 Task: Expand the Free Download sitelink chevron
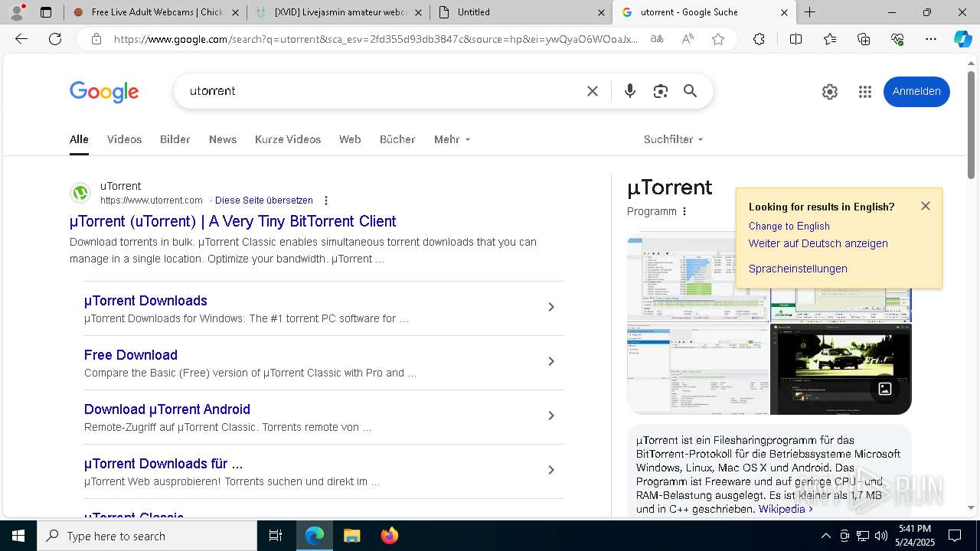click(x=550, y=361)
